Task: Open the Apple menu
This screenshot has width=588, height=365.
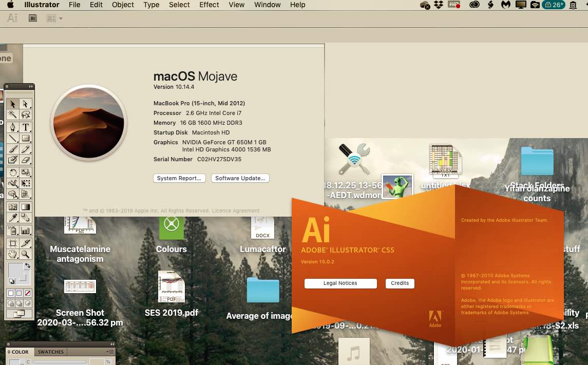Action: tap(10, 5)
